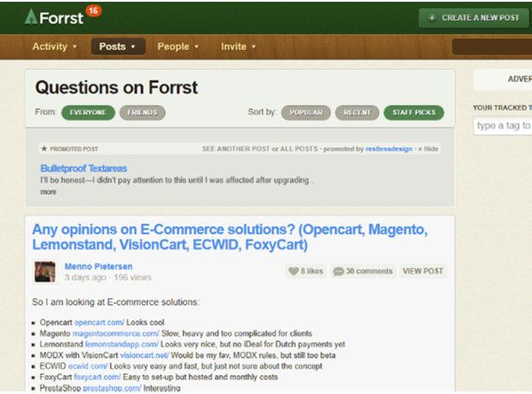Click the 3 days ago timestamp
This screenshot has width=532, height=394.
tap(85, 277)
